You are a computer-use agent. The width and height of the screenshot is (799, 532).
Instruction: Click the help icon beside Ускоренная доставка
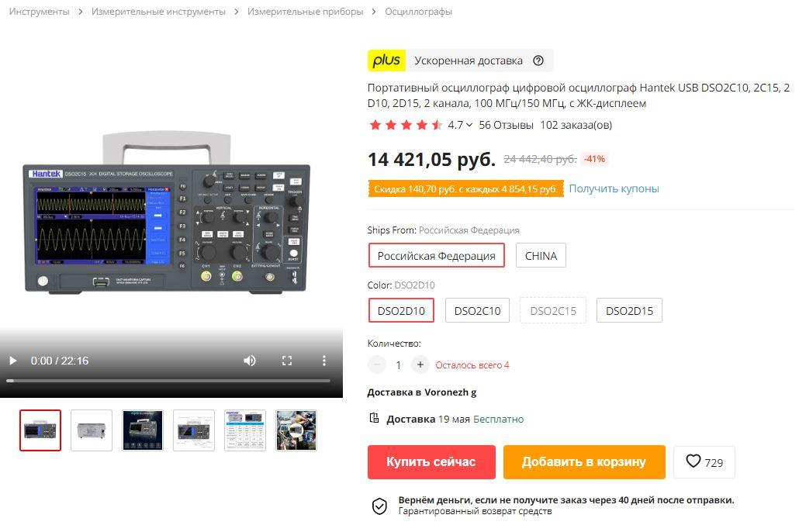pos(538,60)
